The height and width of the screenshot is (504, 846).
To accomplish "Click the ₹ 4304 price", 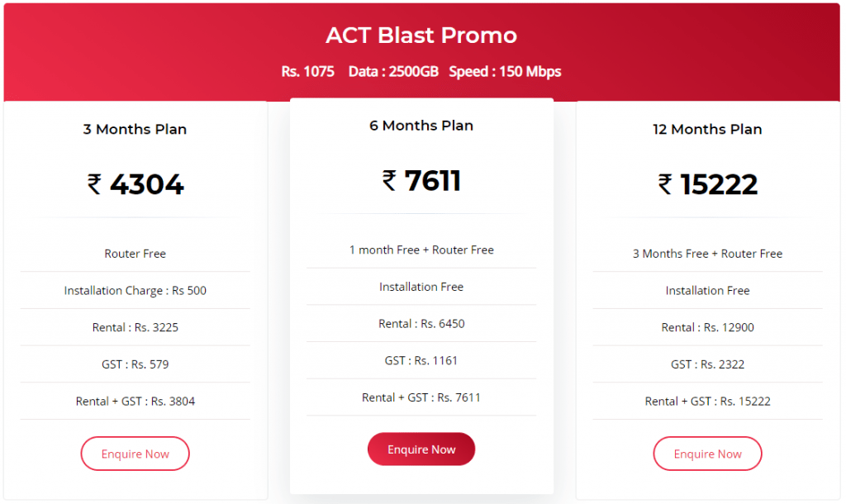I will [x=135, y=184].
